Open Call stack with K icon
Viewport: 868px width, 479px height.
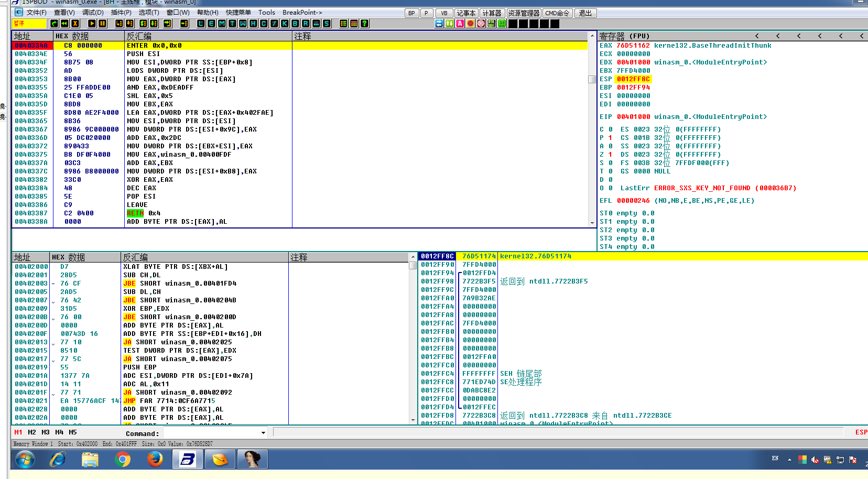[x=285, y=24]
